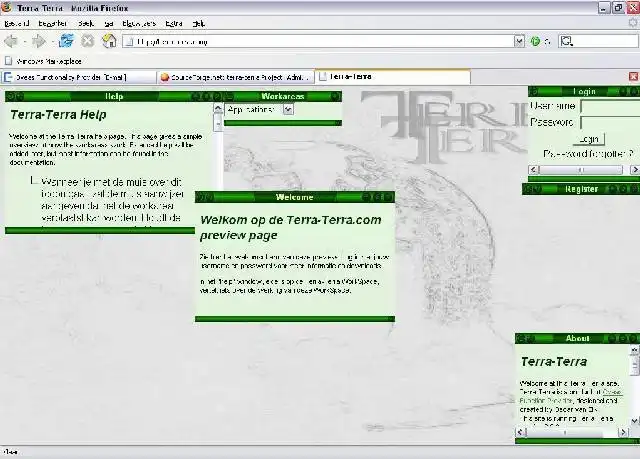The image size is (640, 459).
Task: Click the About panel title bar
Action: click(577, 338)
